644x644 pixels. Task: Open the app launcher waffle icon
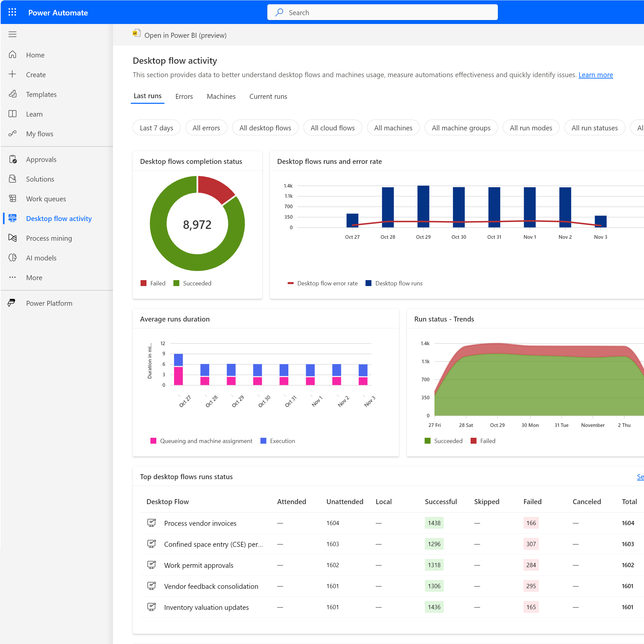click(x=12, y=12)
